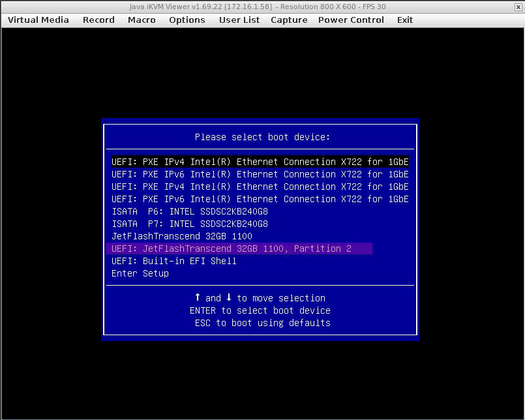This screenshot has width=525, height=420.
Task: Click the Enter Setup boot option
Action: pos(140,273)
